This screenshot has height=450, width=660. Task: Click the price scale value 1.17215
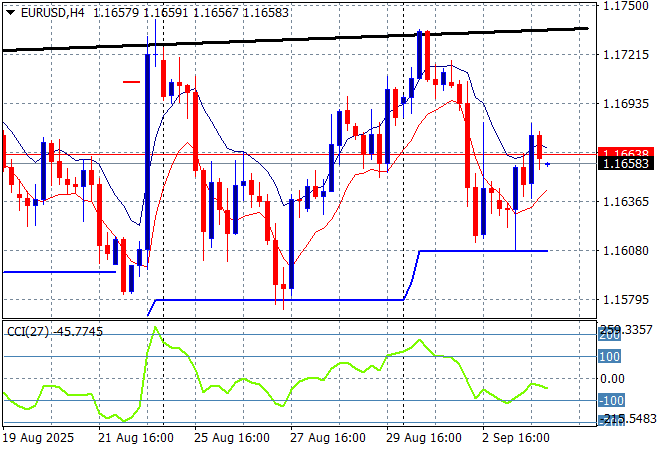coord(626,55)
